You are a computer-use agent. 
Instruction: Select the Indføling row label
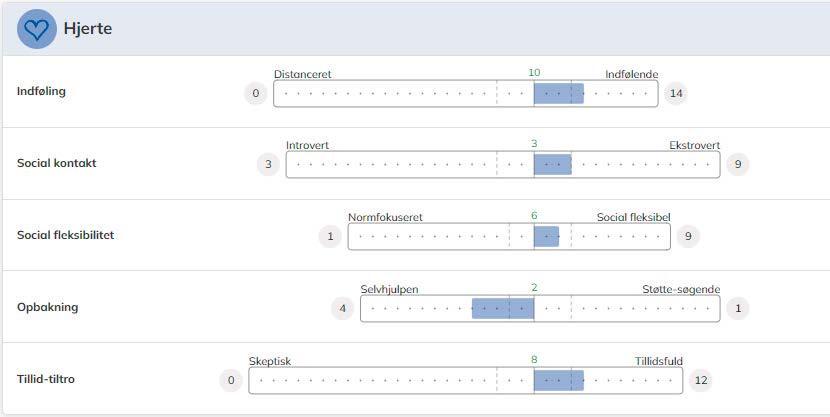41,92
